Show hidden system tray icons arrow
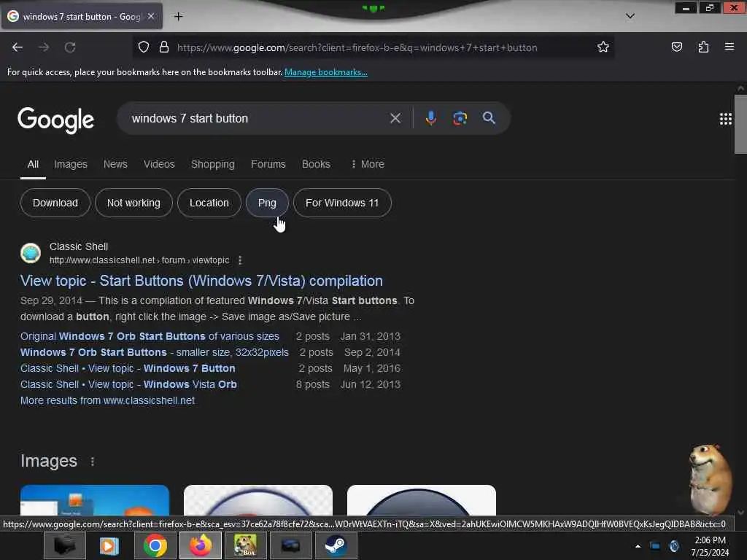747x560 pixels. (x=638, y=546)
